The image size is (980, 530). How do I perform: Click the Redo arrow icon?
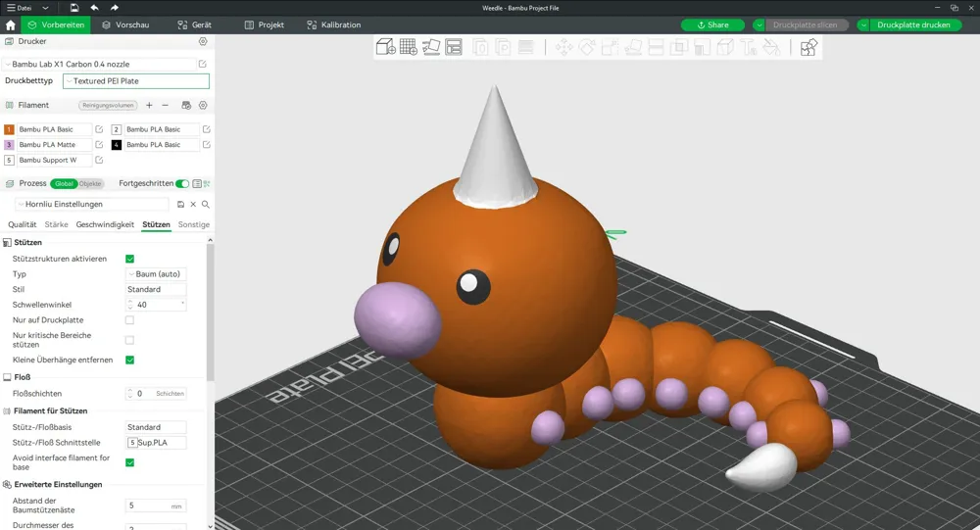115,8
